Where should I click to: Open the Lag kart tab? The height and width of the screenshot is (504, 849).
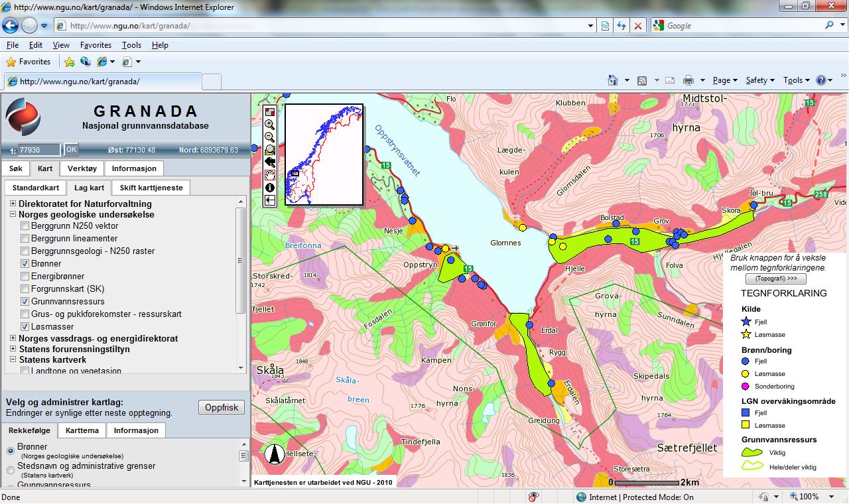click(x=89, y=188)
